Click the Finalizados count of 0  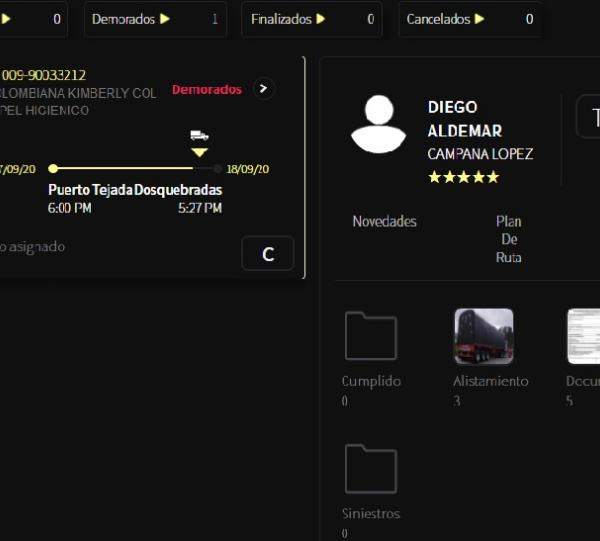[x=370, y=19]
